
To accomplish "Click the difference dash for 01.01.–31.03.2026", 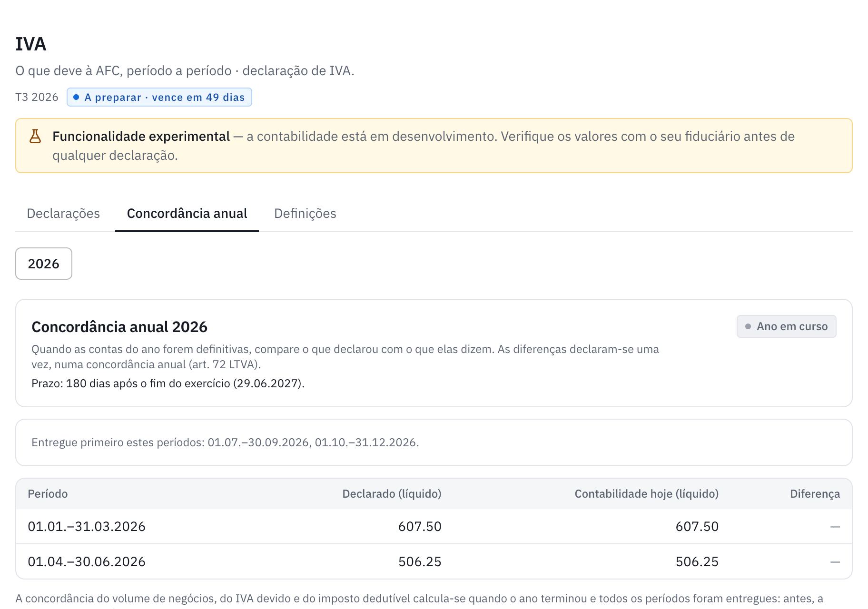I will [x=835, y=527].
